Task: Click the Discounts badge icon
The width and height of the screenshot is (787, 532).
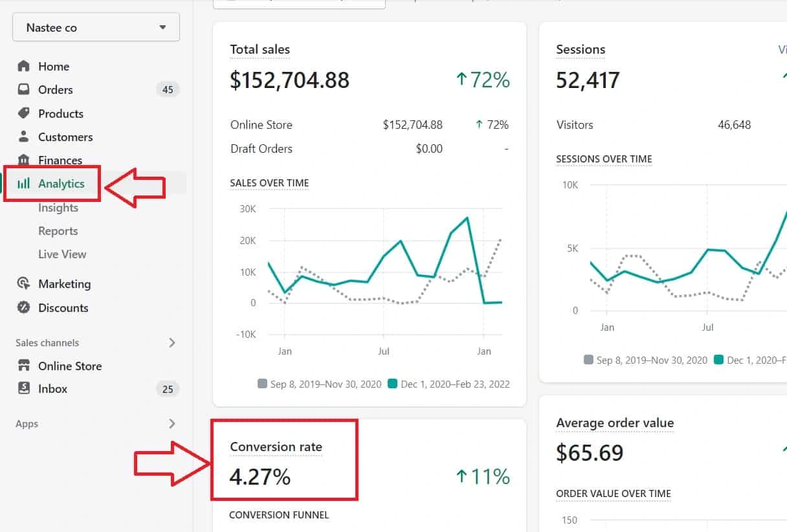Action: (24, 307)
